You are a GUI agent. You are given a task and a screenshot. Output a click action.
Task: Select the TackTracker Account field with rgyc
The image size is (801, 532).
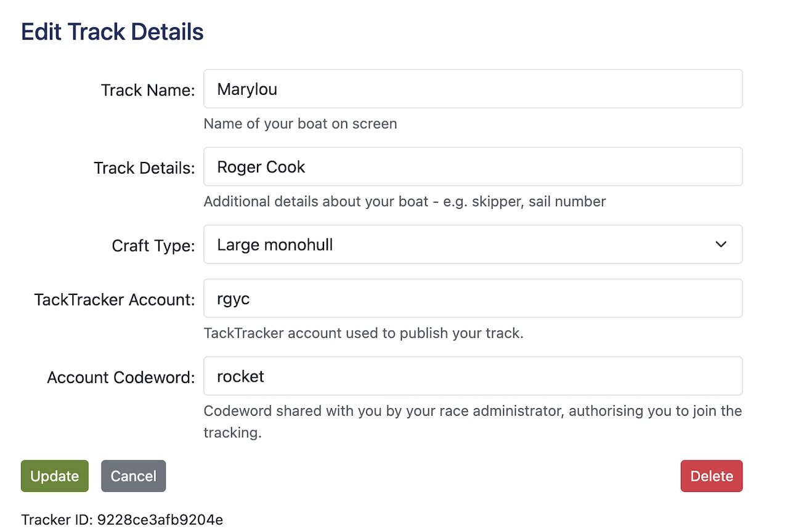473,299
